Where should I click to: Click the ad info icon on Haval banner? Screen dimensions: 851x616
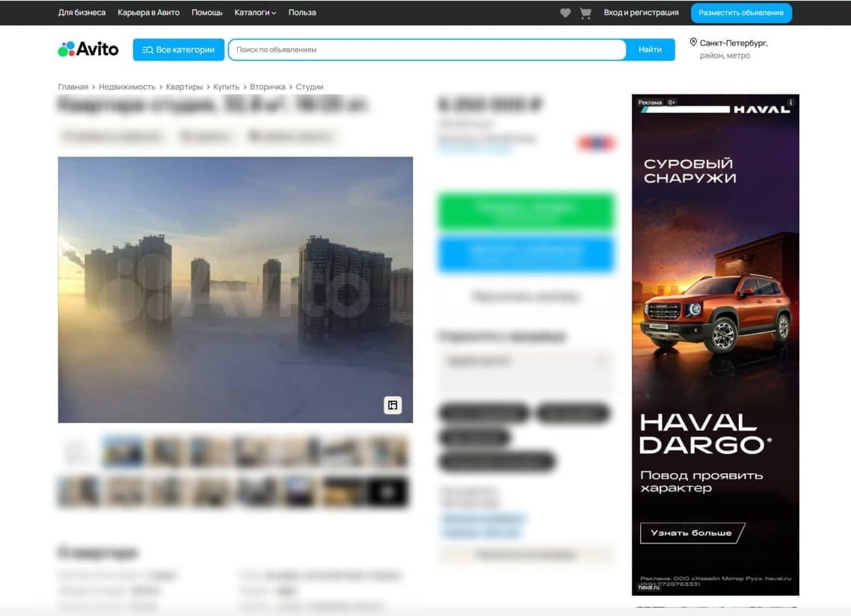[x=790, y=102]
